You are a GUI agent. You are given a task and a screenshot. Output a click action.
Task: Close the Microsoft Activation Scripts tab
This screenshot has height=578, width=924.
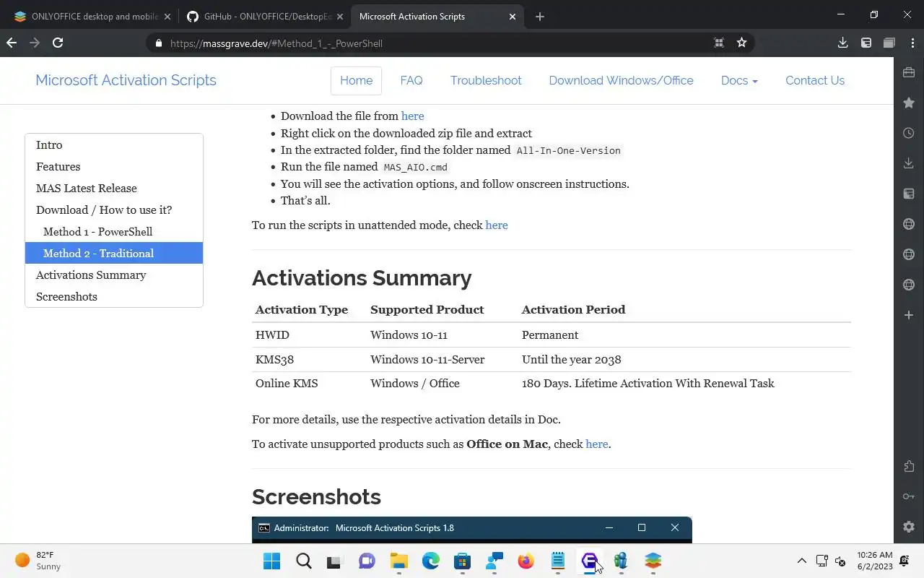click(513, 16)
